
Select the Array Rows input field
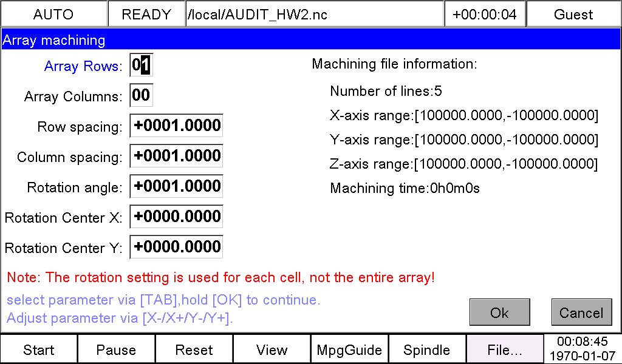point(141,65)
